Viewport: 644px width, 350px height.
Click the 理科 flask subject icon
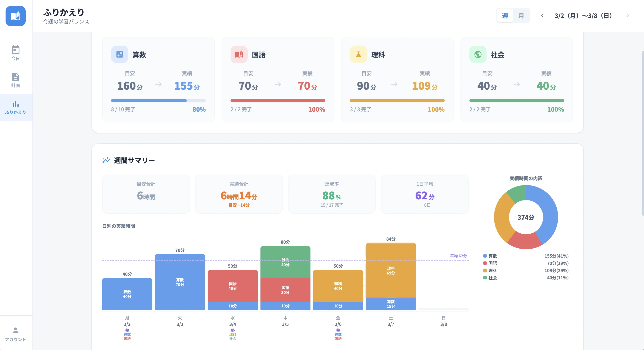click(x=358, y=54)
